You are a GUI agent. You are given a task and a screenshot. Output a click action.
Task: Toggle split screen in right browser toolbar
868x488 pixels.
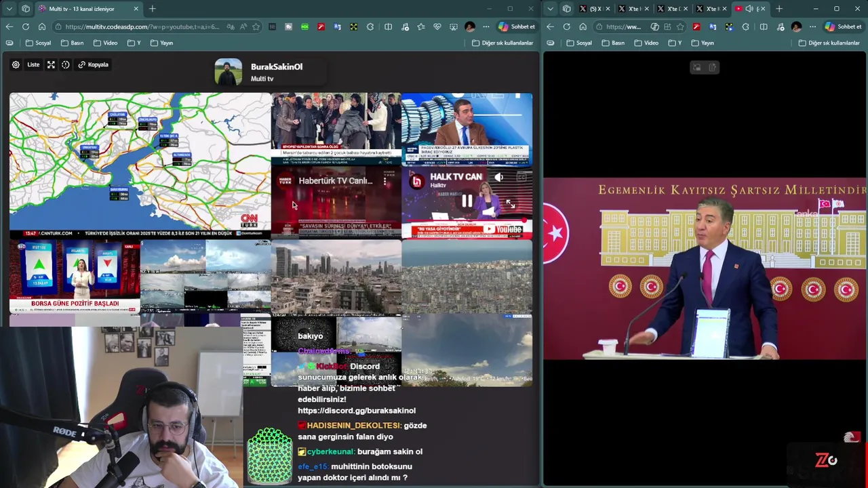(764, 26)
